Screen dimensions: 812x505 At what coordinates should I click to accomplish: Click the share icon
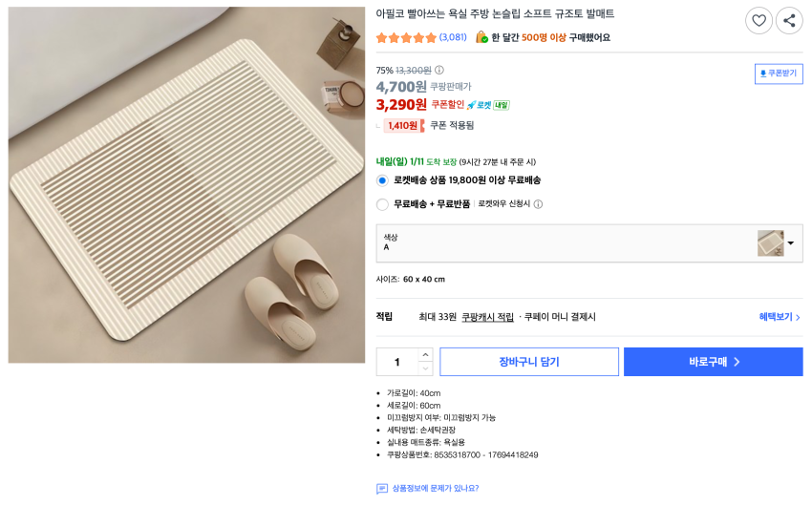(x=789, y=20)
